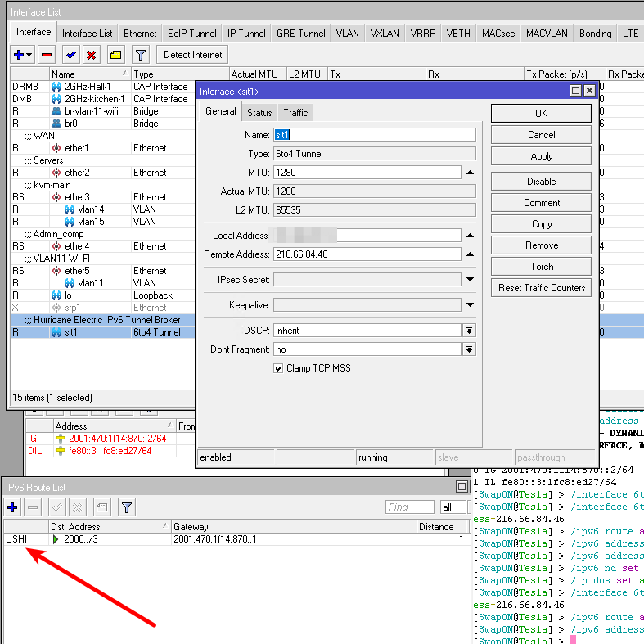Click the filter funnel icon in Interface List
This screenshot has width=644, height=644.
coord(141,55)
